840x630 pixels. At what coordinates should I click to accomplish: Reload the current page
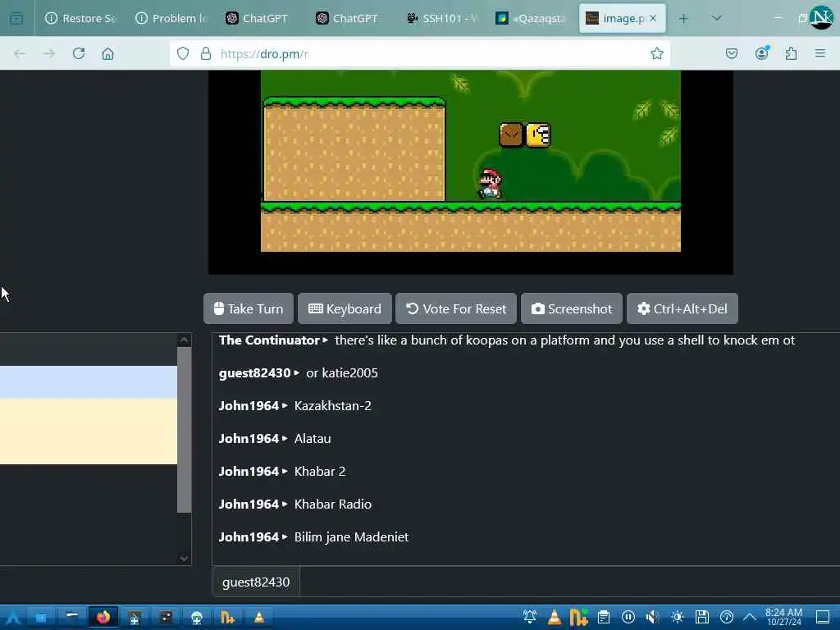tap(79, 53)
